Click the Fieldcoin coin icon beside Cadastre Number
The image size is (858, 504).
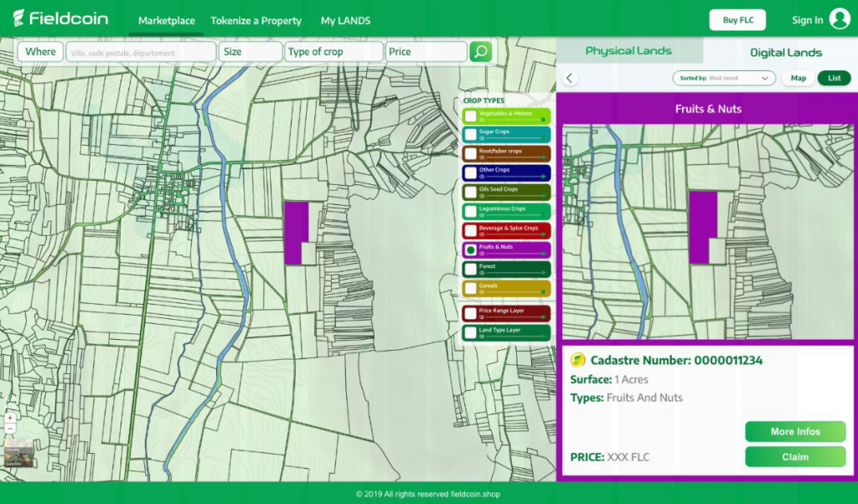pos(578,360)
